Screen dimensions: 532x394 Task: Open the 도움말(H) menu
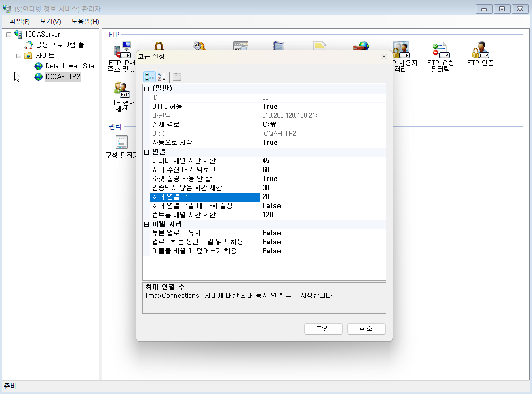(x=85, y=22)
